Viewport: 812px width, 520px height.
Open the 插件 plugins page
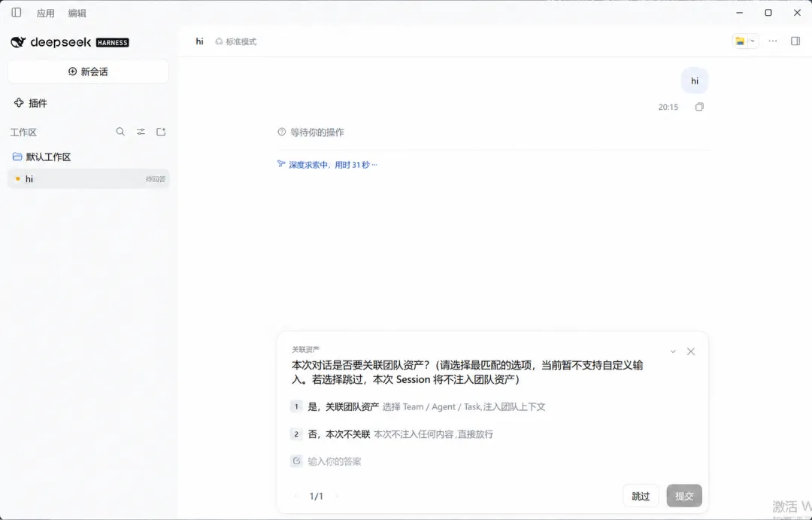point(31,102)
